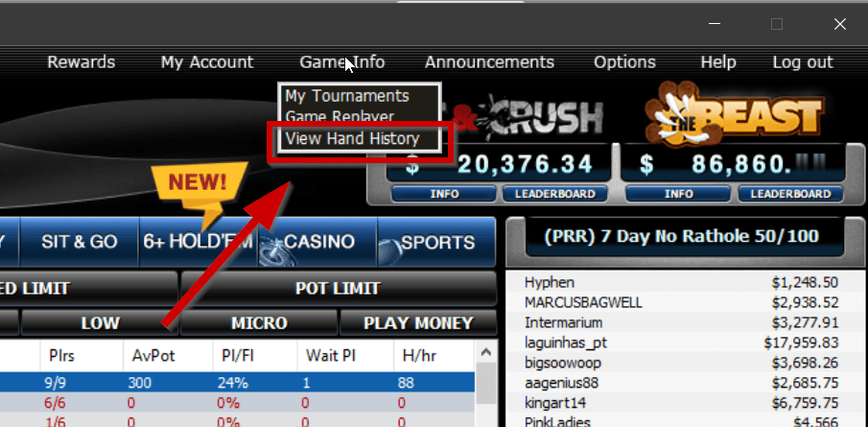
Task: Open My Tournaments from the dropdown
Action: point(347,96)
